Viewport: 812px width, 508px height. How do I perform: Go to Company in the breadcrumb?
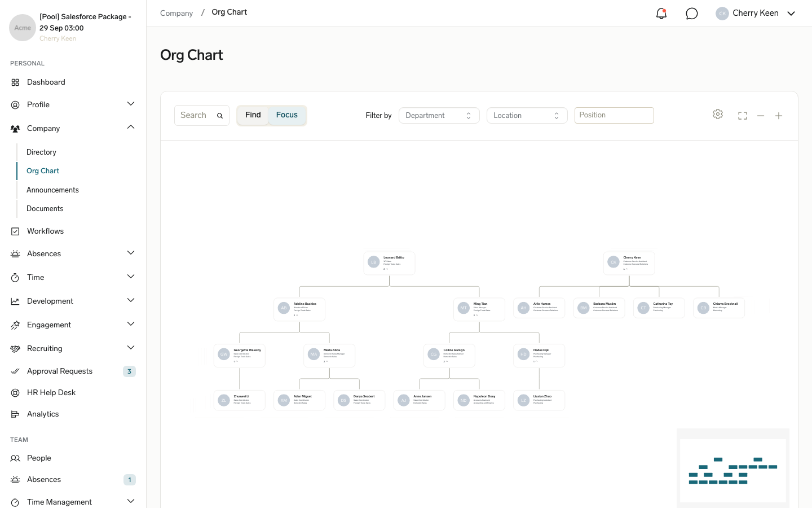click(176, 13)
